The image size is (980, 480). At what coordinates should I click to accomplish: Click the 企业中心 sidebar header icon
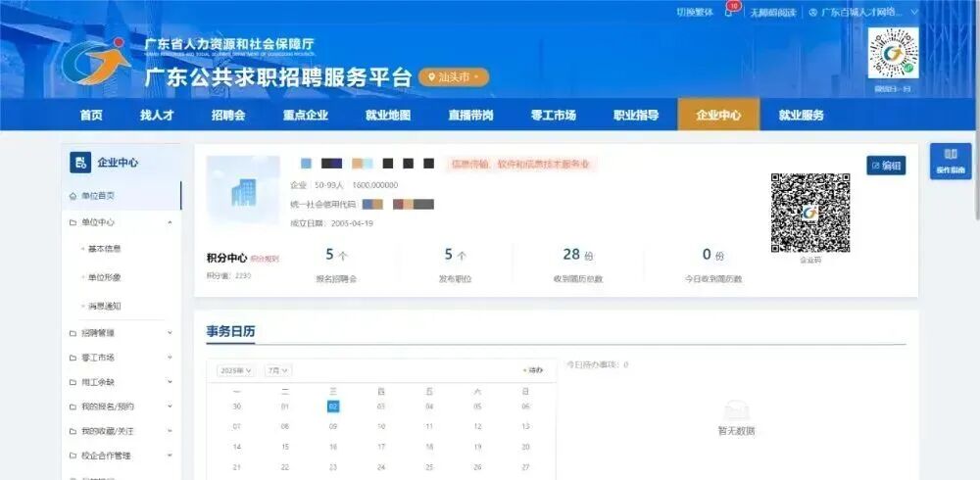(x=80, y=163)
